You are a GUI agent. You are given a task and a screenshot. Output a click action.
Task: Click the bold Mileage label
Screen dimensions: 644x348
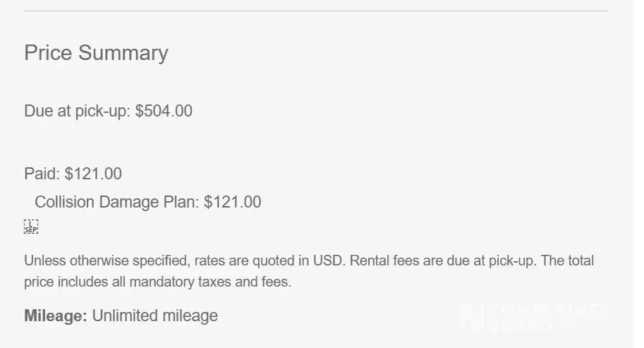(x=55, y=316)
